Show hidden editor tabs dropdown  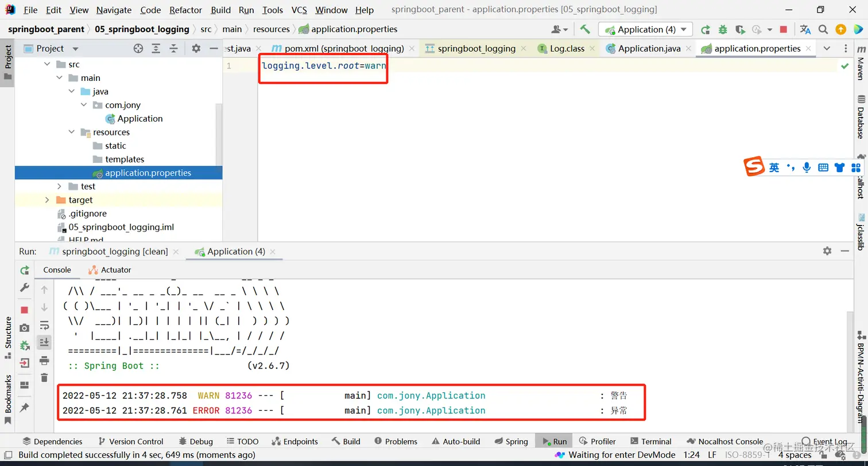pyautogui.click(x=827, y=49)
